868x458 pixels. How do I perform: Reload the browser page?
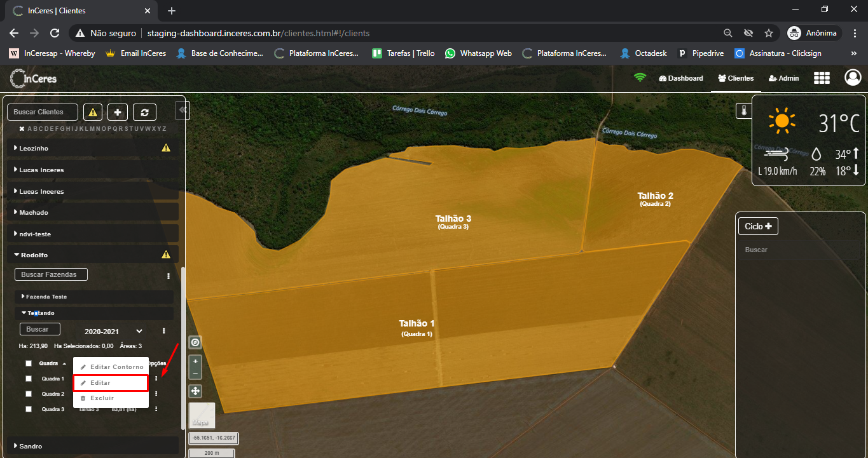(55, 33)
